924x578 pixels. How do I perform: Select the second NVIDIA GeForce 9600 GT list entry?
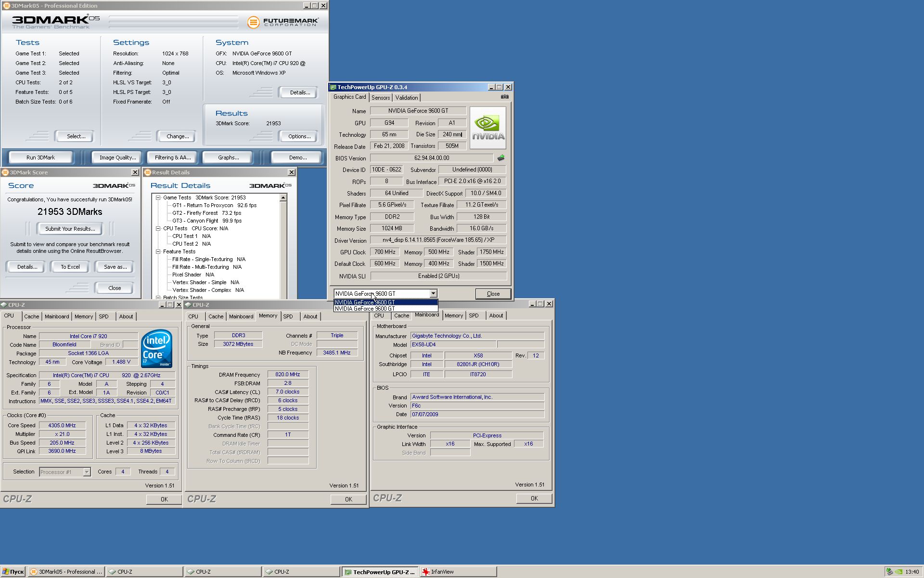click(386, 309)
